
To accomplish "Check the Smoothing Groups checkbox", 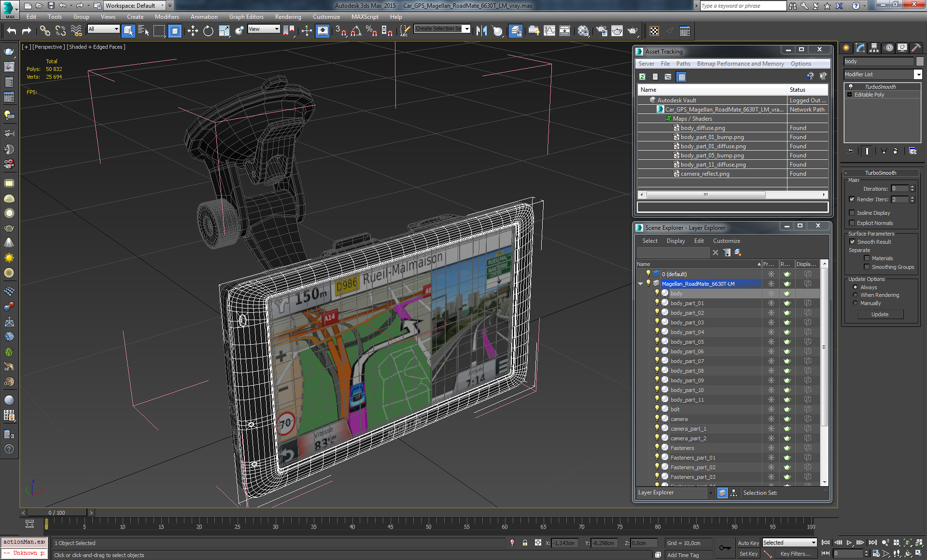I will pyautogui.click(x=867, y=267).
